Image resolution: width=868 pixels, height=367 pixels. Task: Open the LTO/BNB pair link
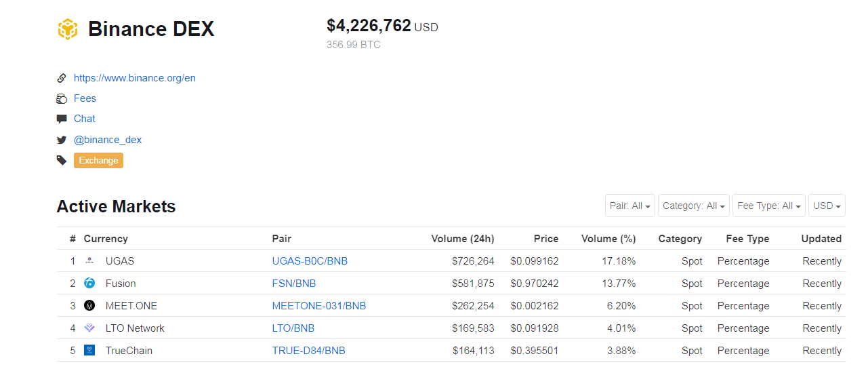click(293, 328)
